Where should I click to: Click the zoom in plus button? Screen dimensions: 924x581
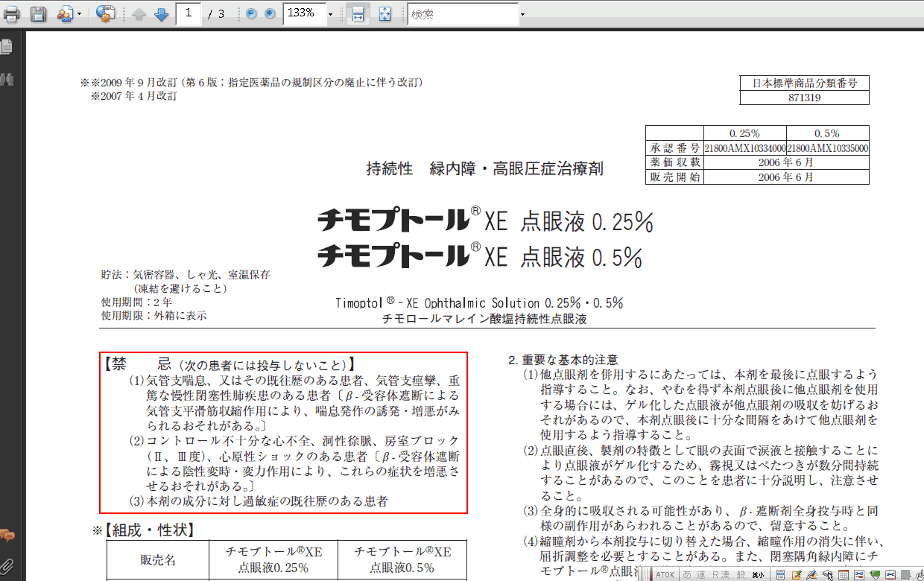pos(270,14)
